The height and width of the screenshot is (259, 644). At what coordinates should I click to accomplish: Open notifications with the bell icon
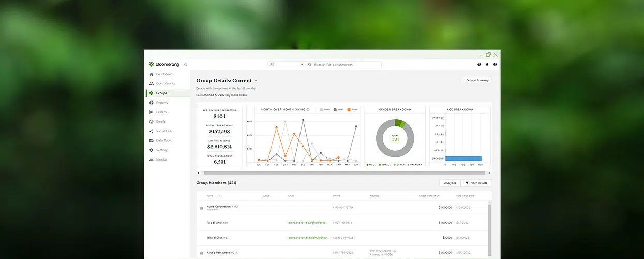point(487,65)
